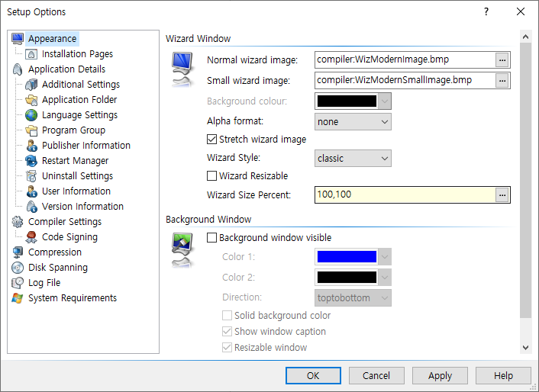
Task: Browse for Normal wizard image file
Action: (x=502, y=60)
